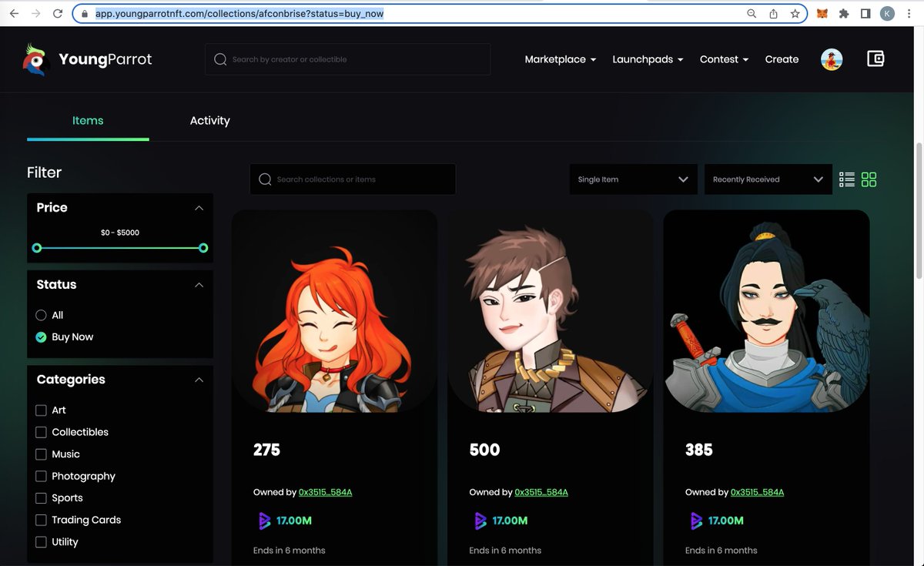Click the 17.00M price on item 275

[x=294, y=521]
